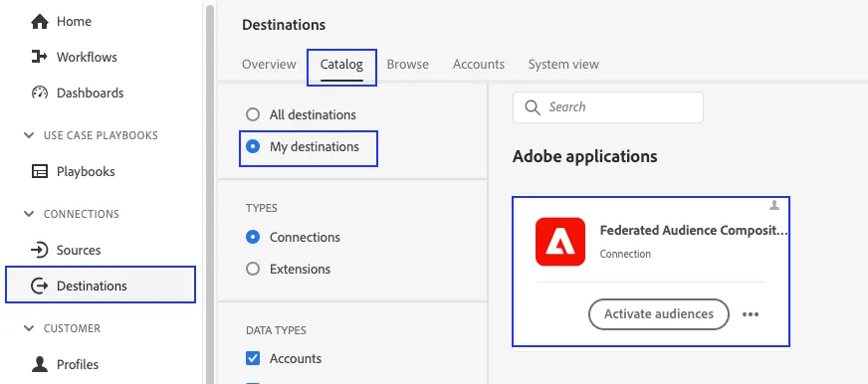
Task: Click the Adobe applications heading
Action: 584,156
